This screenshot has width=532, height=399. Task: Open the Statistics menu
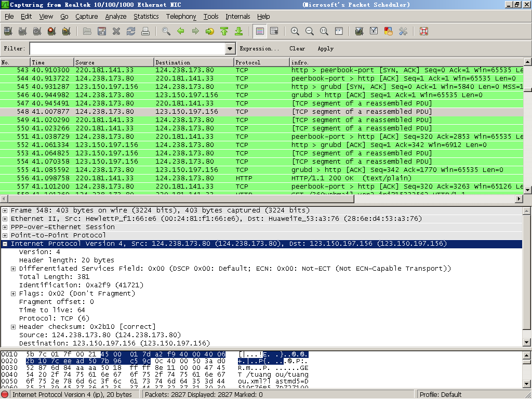point(146,16)
